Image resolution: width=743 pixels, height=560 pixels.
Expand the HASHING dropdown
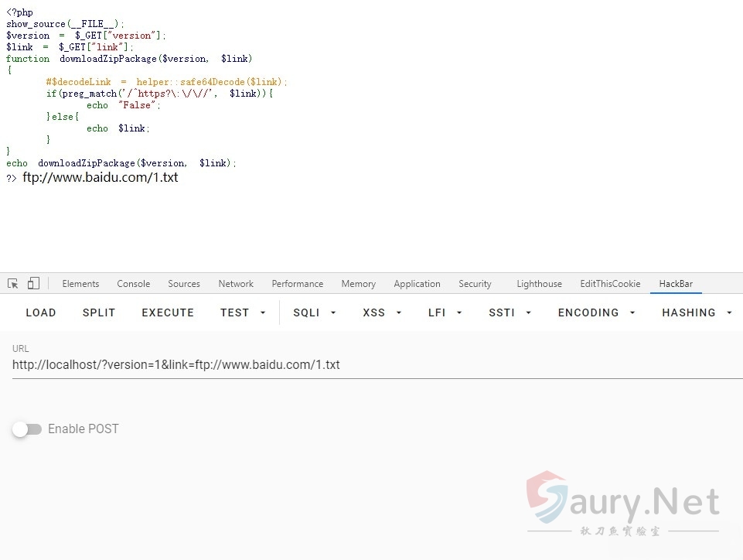pos(696,312)
